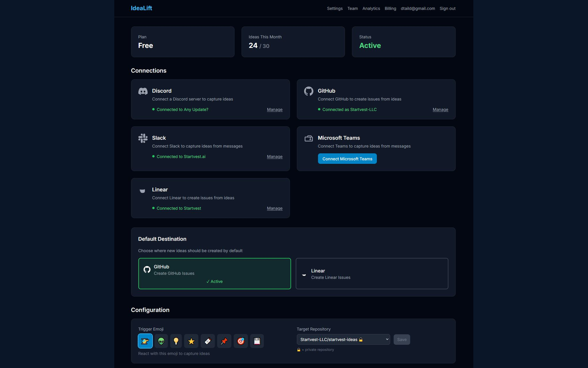Choose the star trigger emoji
This screenshot has width=588, height=368.
pos(191,341)
